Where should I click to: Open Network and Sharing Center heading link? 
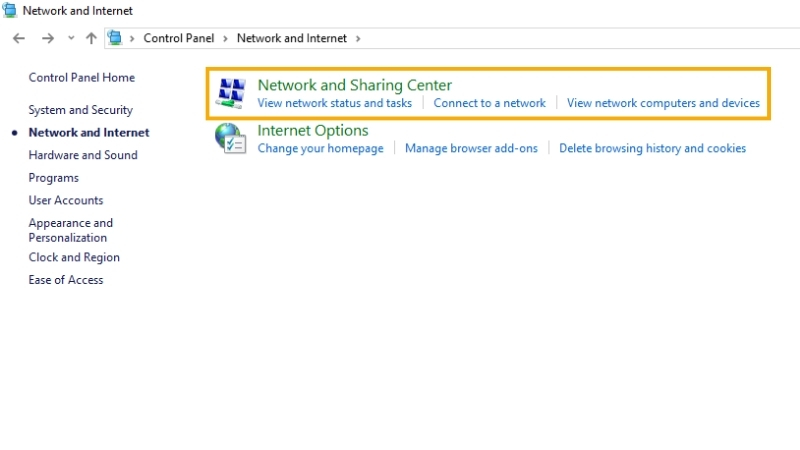[x=355, y=85]
